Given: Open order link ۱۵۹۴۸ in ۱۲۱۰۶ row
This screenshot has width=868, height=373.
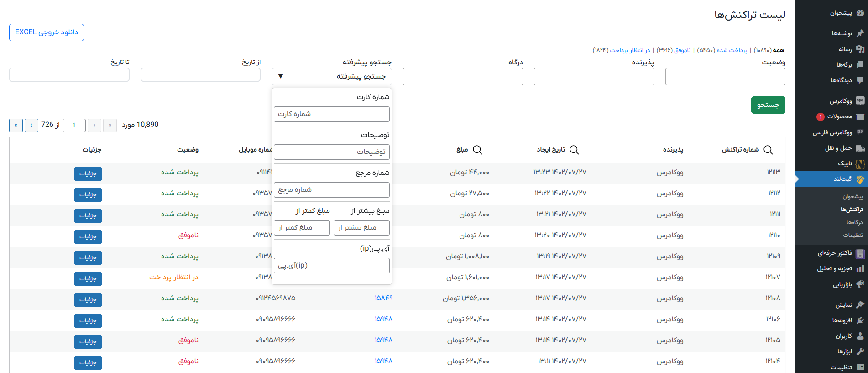Looking at the screenshot, I should click(383, 319).
